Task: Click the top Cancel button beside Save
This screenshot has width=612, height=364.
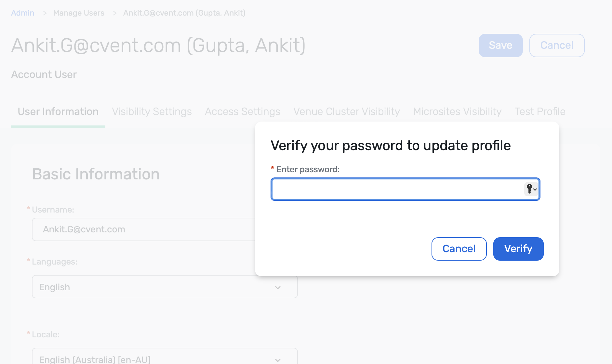Action: (x=557, y=45)
